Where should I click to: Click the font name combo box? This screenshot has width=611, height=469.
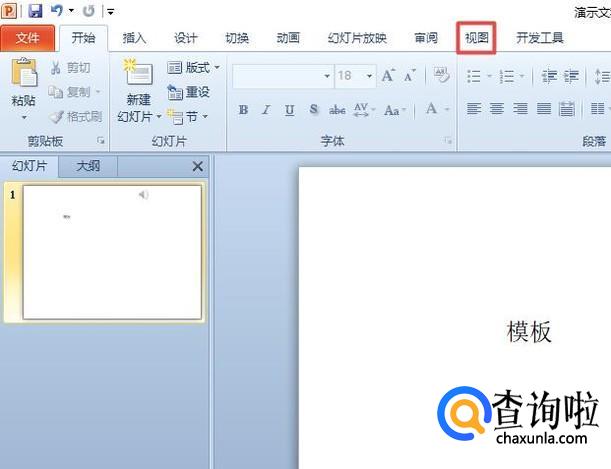(x=283, y=76)
